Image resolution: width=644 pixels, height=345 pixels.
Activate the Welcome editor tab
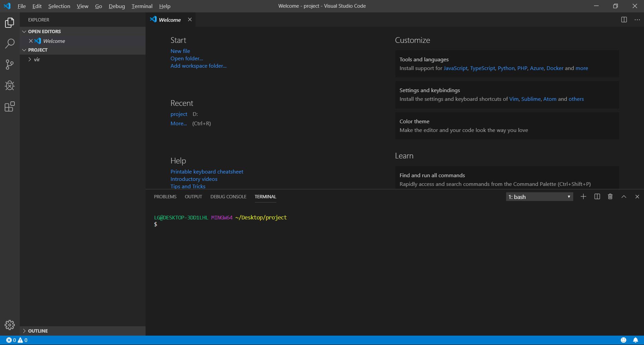(x=170, y=20)
